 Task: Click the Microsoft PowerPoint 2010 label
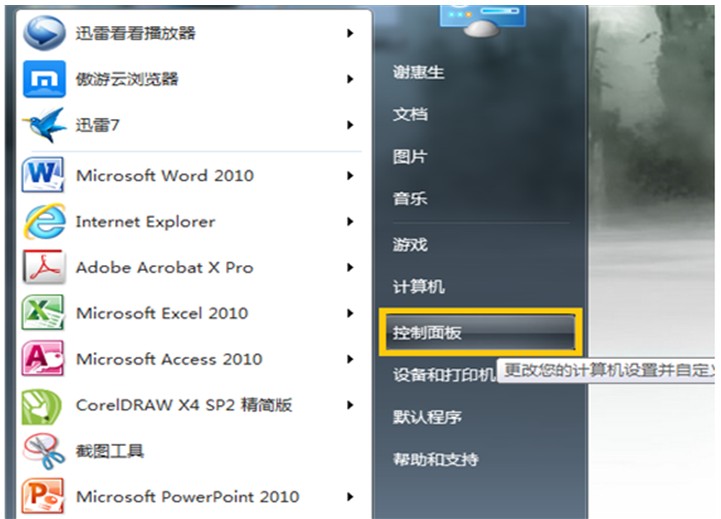click(x=188, y=496)
